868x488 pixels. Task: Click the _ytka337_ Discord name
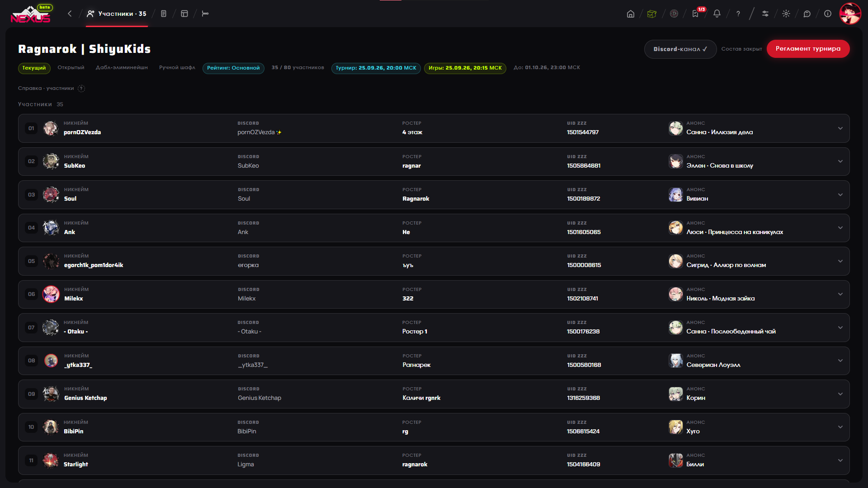coord(253,365)
